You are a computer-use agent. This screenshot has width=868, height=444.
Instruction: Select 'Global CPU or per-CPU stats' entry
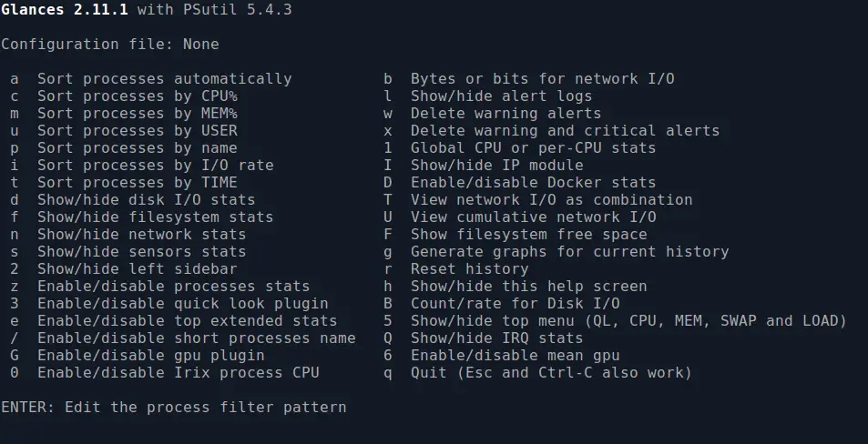pos(533,148)
